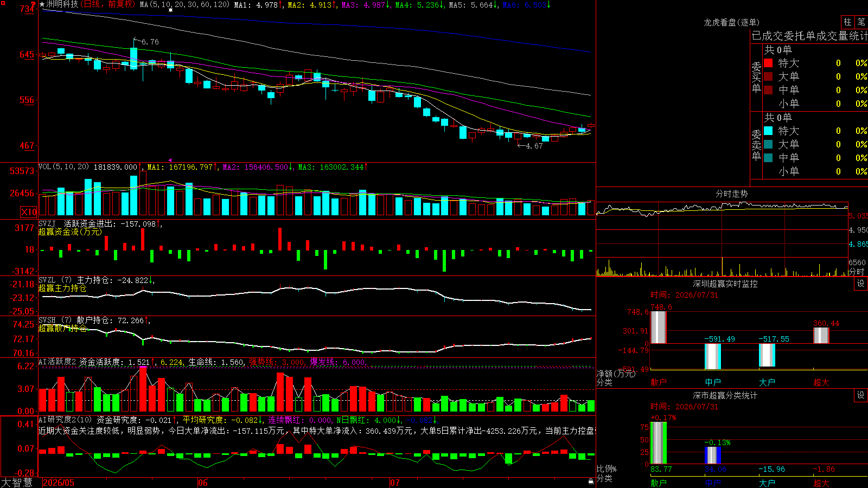
Task: Click the magenta arrow marker above volume panel
Action: click(x=170, y=160)
